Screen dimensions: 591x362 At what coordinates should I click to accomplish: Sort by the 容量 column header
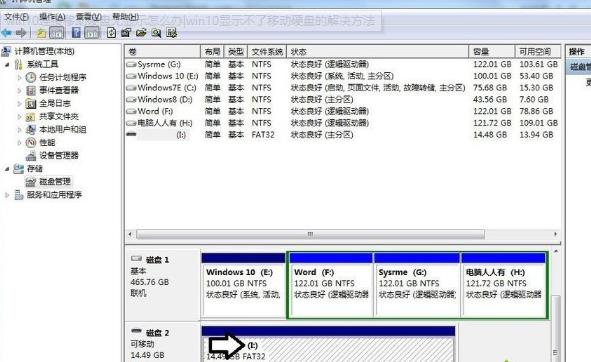coord(492,52)
